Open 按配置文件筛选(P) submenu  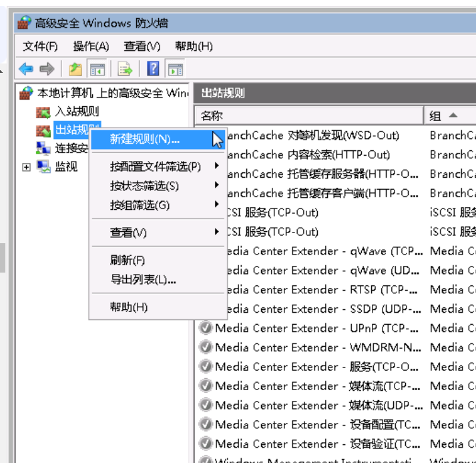coord(158,166)
